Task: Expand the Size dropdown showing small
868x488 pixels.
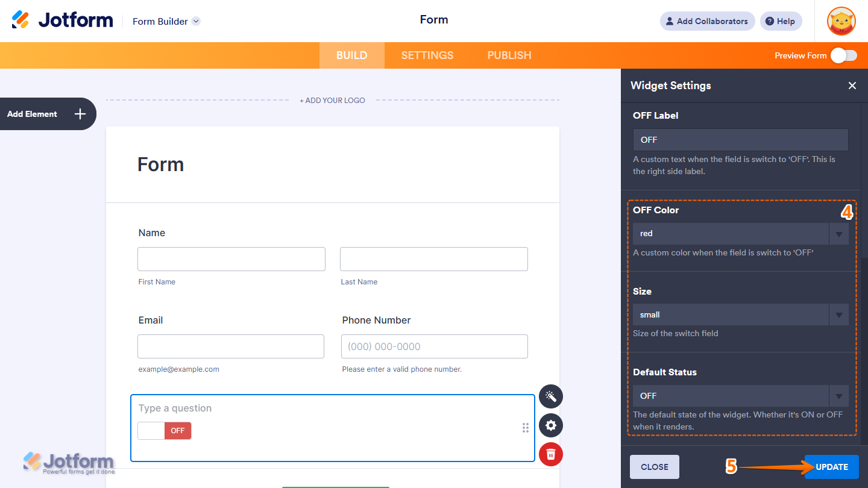Action: pos(838,314)
